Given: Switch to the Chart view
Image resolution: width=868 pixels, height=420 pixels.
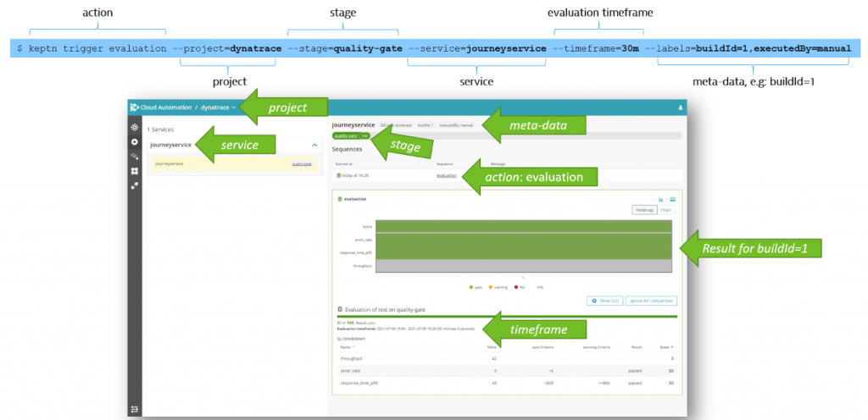Looking at the screenshot, I should tap(665, 210).
